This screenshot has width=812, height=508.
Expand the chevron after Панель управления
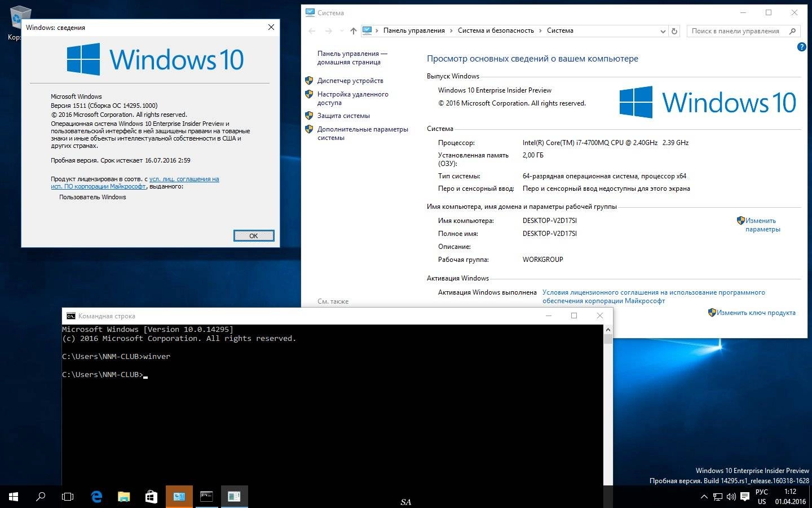(x=452, y=30)
